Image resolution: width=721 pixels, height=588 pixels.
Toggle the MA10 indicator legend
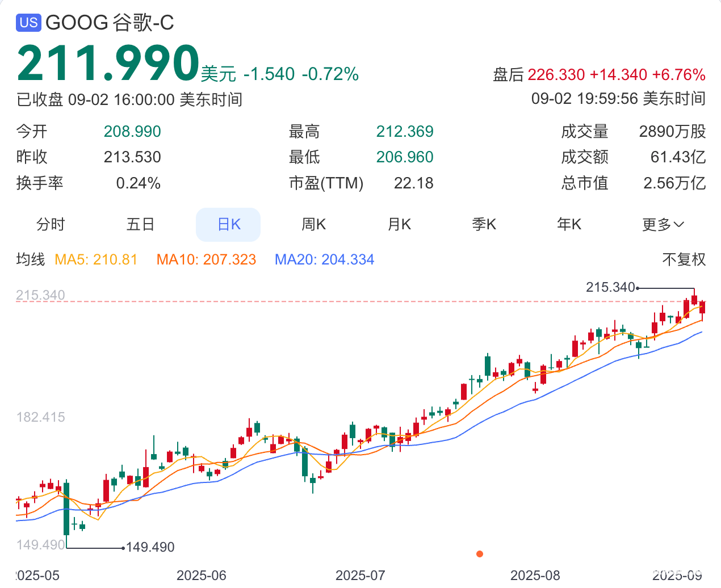[x=206, y=260]
